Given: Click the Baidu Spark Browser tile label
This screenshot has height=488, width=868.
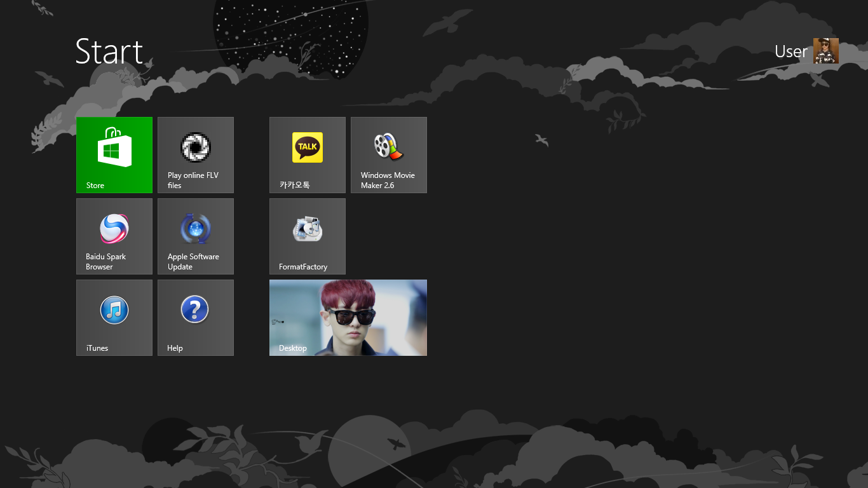Looking at the screenshot, I should 105,262.
